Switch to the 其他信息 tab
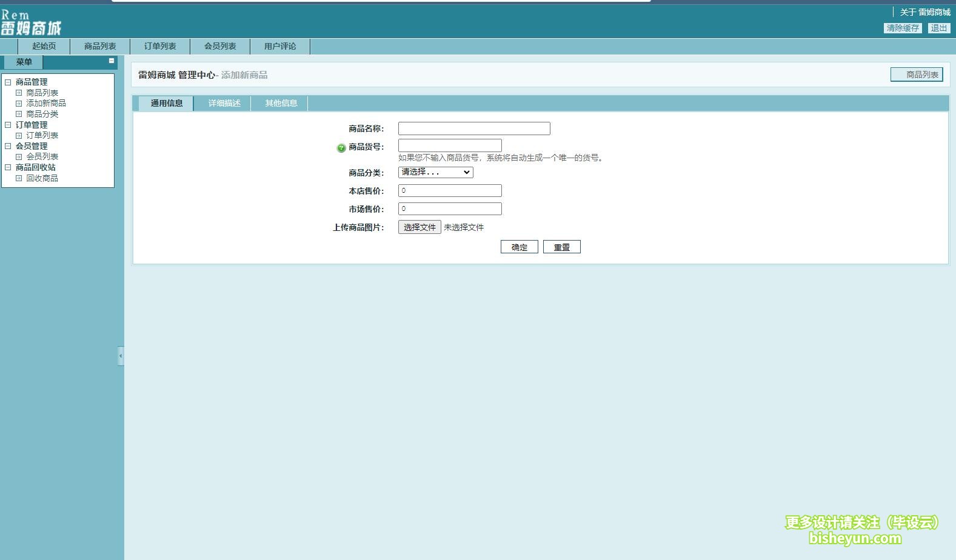Viewport: 956px width, 560px height. [x=281, y=104]
